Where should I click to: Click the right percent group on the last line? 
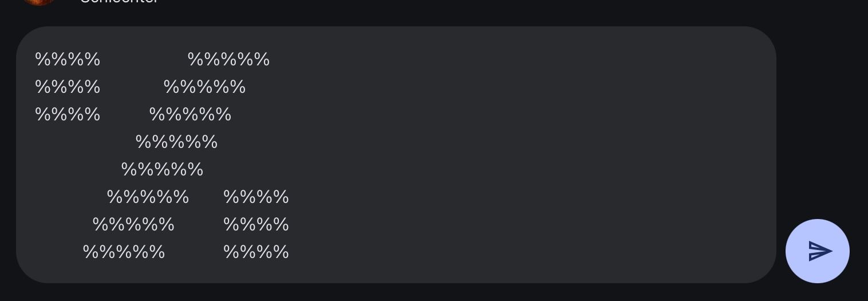click(x=256, y=252)
